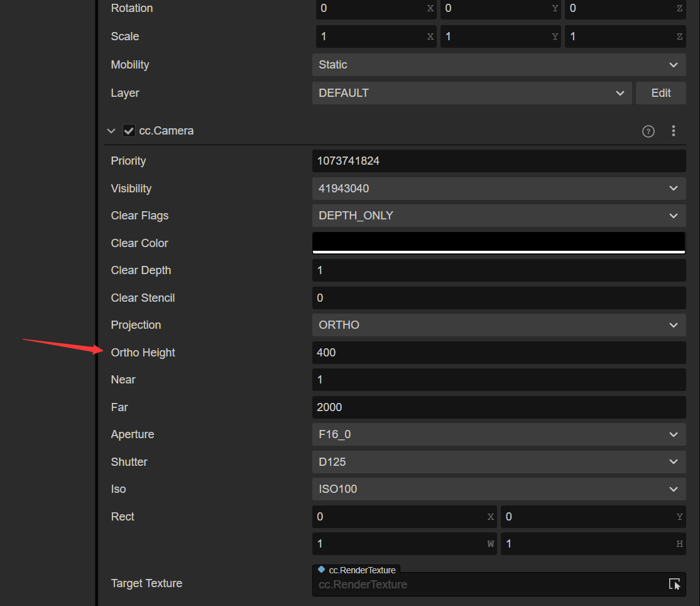Click the Rotation X input field
700x606 pixels.
(376, 8)
